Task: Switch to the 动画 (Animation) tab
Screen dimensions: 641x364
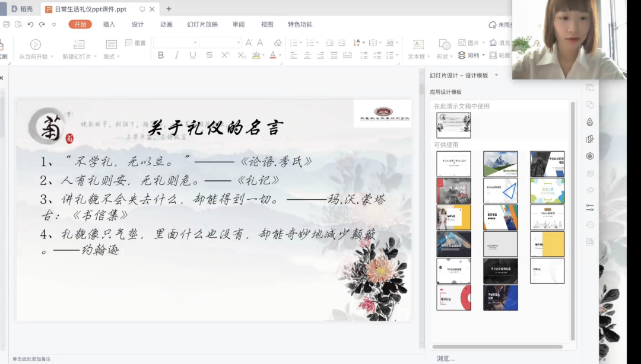Action: coord(166,24)
